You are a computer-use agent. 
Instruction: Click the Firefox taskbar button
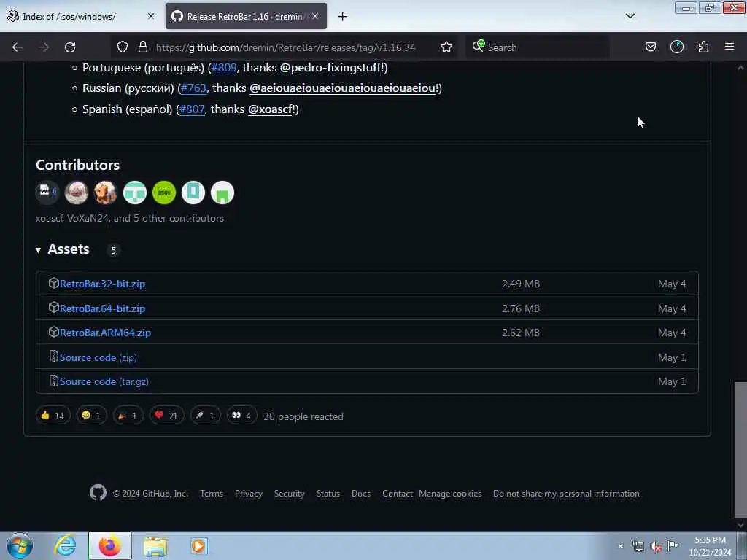[110, 545]
